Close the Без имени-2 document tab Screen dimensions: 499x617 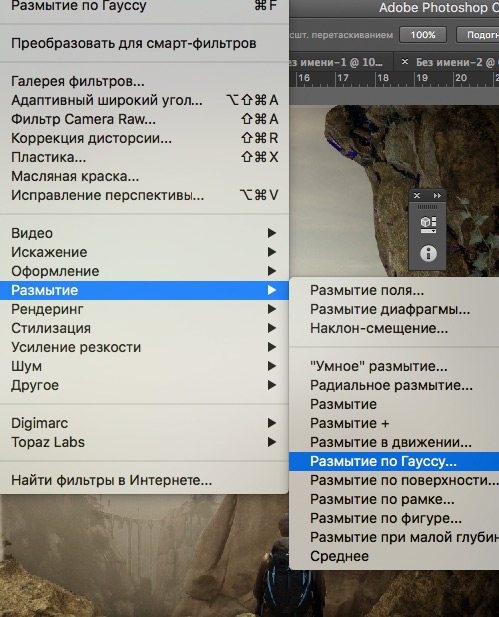[405, 62]
